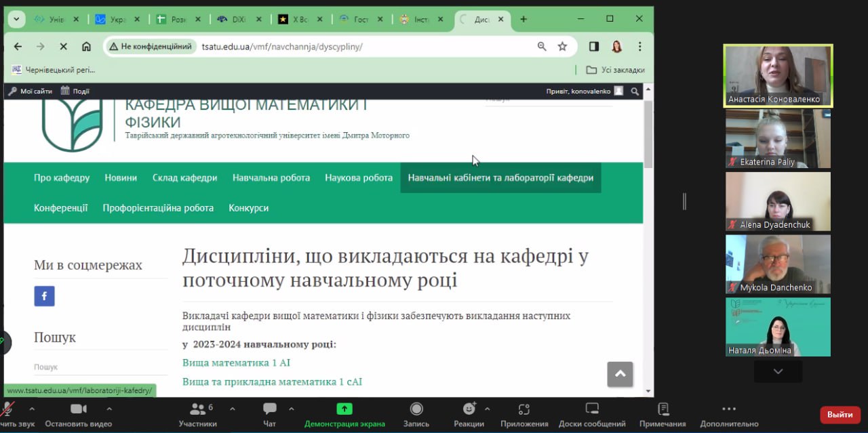Expand the audio options arrow next to microphone

click(31, 409)
